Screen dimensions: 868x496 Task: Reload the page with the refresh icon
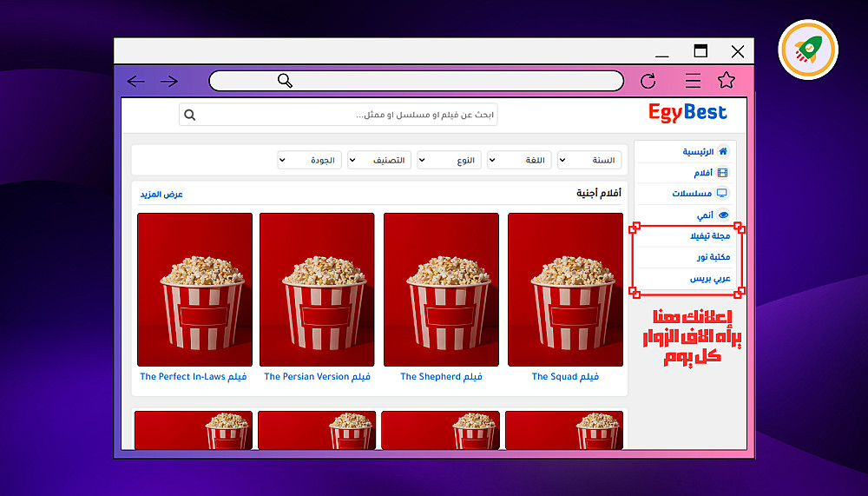pos(648,81)
